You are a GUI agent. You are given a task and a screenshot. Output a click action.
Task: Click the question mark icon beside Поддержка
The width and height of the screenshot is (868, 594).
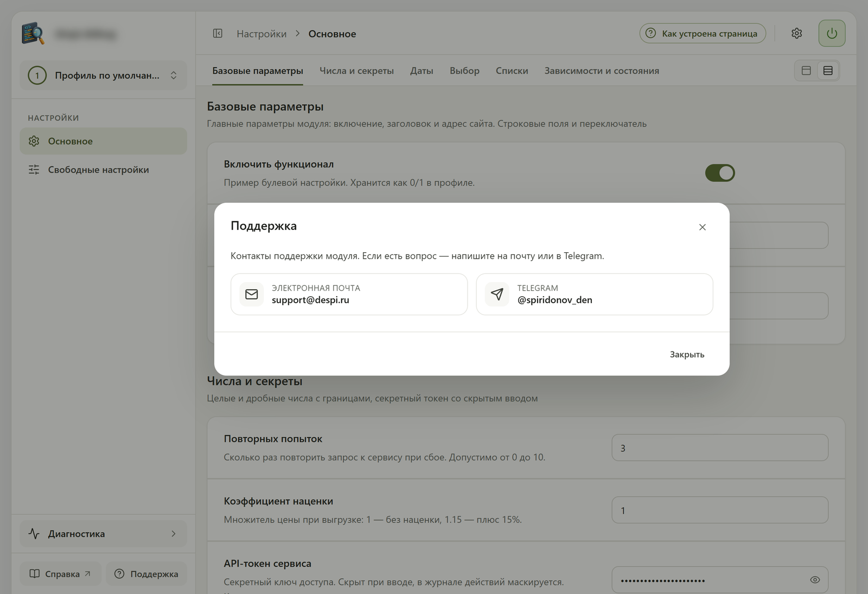point(119,574)
